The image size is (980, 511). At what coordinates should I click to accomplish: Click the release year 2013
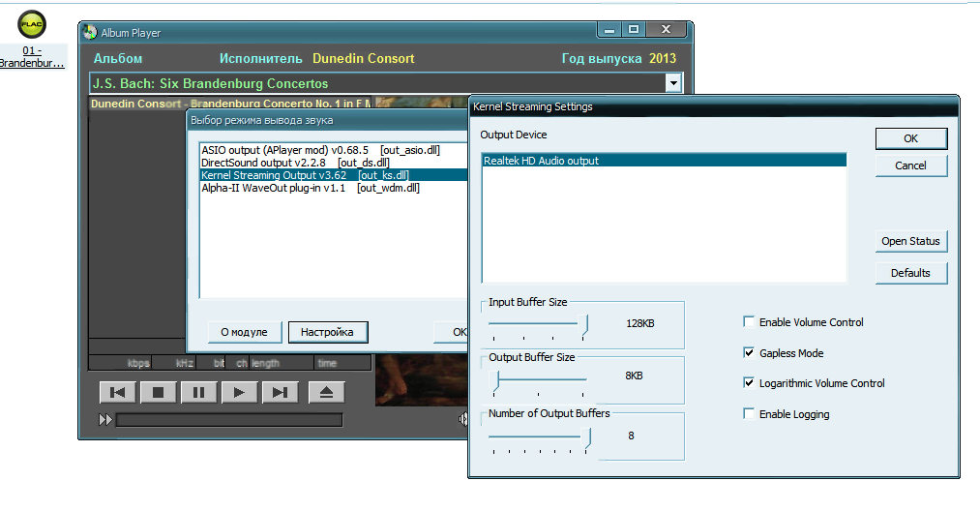(663, 58)
